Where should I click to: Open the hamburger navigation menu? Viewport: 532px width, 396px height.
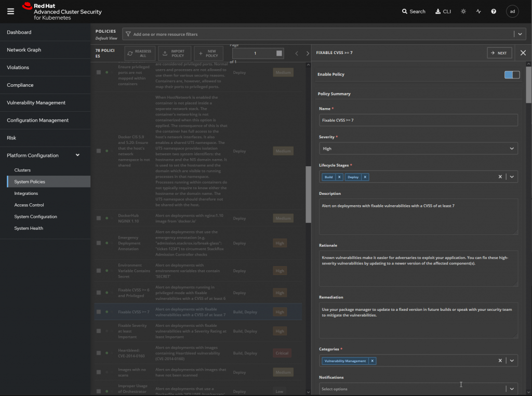click(x=10, y=11)
